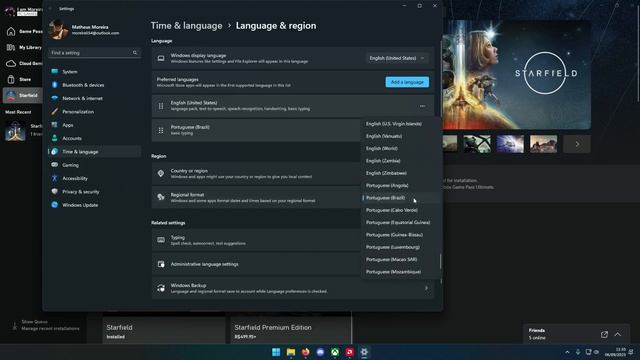
Task: Click Settings window back arrow
Action: (x=50, y=9)
